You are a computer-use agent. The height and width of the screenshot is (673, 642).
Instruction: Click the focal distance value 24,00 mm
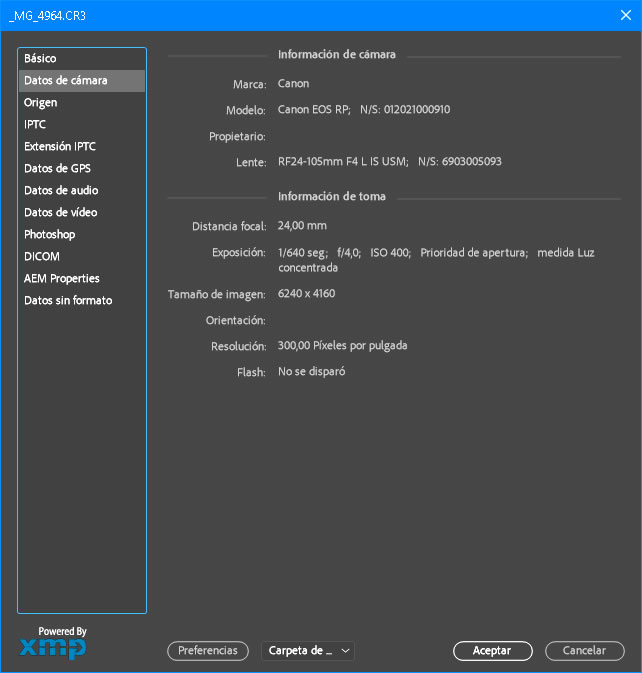302,226
